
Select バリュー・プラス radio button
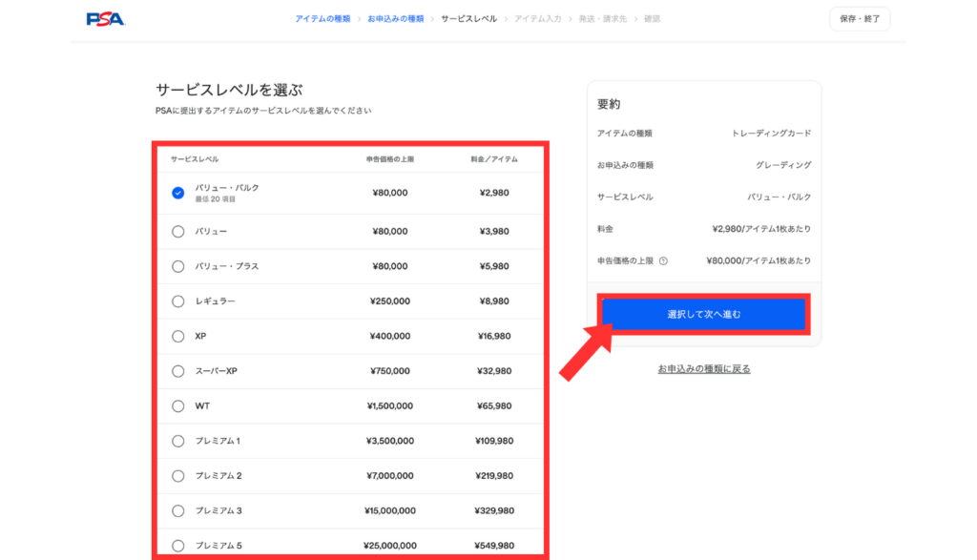178,266
